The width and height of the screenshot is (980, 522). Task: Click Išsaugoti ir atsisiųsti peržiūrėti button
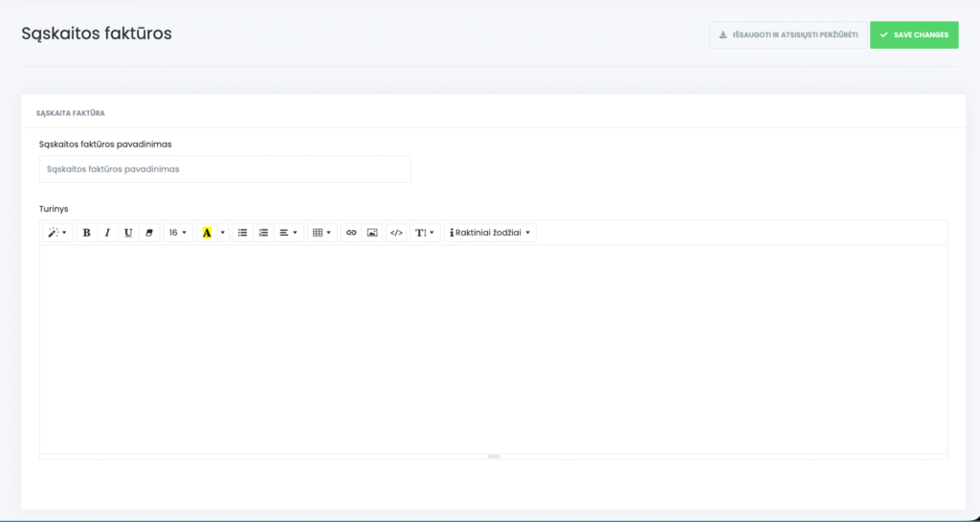coord(788,35)
